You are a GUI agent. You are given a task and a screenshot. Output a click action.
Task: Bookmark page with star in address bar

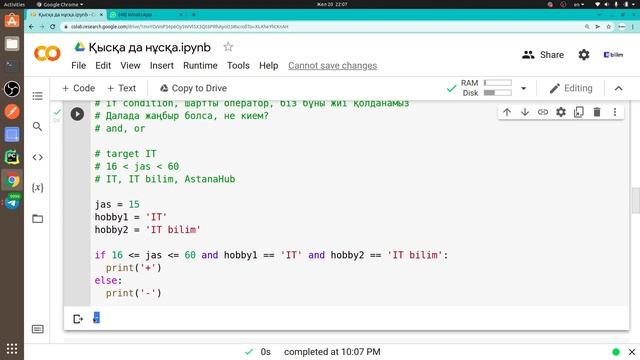pos(609,27)
